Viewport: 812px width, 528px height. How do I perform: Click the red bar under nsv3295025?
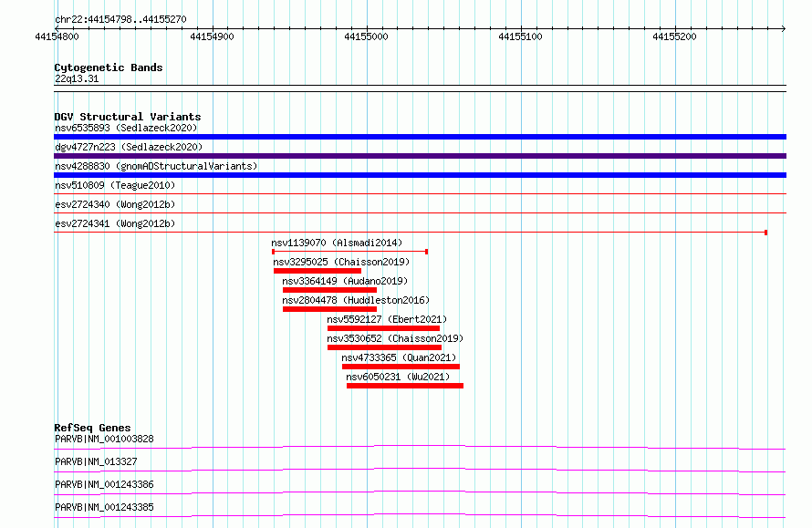pos(318,271)
